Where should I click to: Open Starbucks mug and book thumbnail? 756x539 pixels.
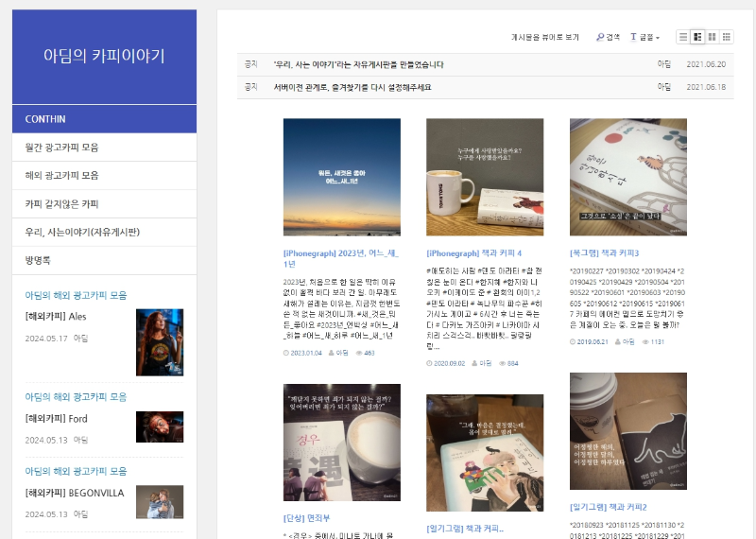485,177
